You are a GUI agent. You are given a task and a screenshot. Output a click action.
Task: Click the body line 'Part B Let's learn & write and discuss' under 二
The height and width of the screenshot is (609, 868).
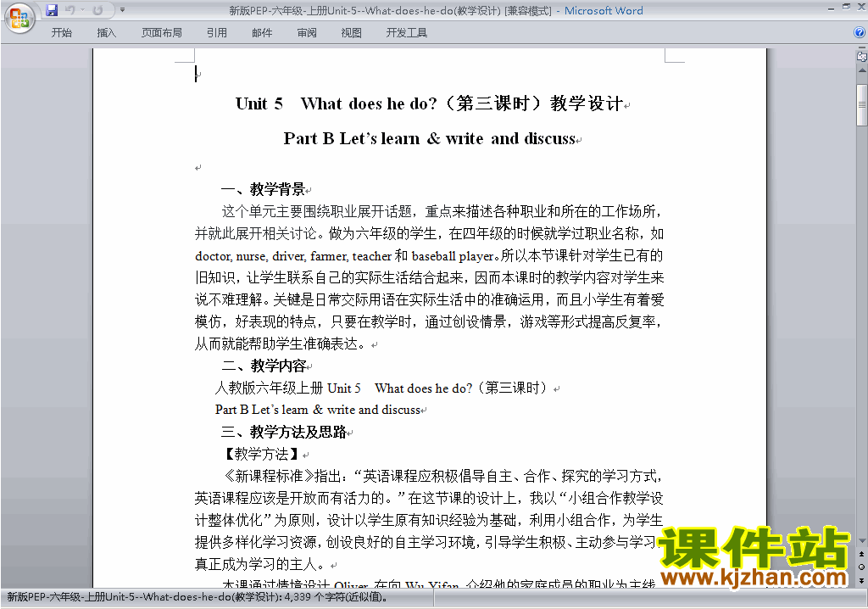pos(318,410)
